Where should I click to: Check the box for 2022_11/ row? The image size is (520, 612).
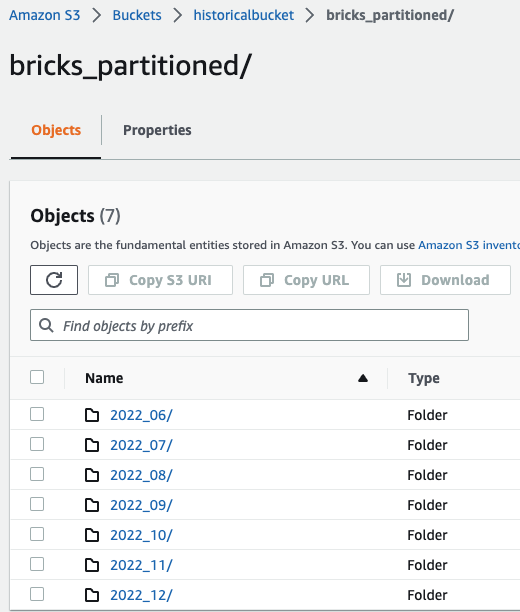point(37,564)
